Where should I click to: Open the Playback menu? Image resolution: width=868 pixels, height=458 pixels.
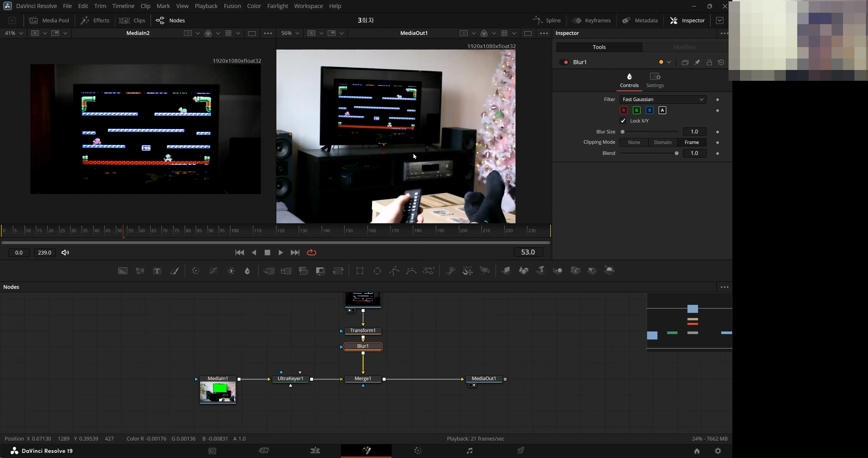pyautogui.click(x=206, y=6)
